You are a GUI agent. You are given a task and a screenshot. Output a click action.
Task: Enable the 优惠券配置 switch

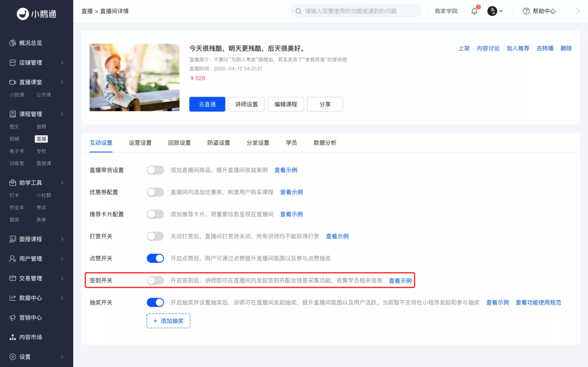pyautogui.click(x=155, y=192)
